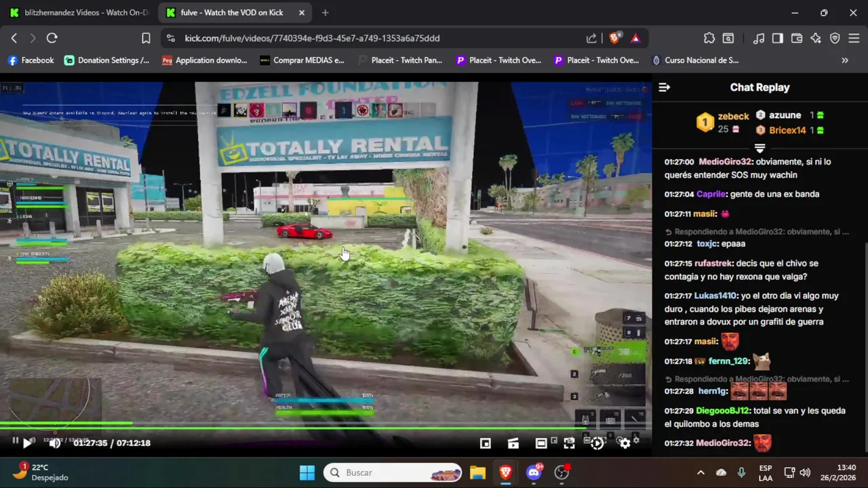Go back to previous page

pos(14,39)
